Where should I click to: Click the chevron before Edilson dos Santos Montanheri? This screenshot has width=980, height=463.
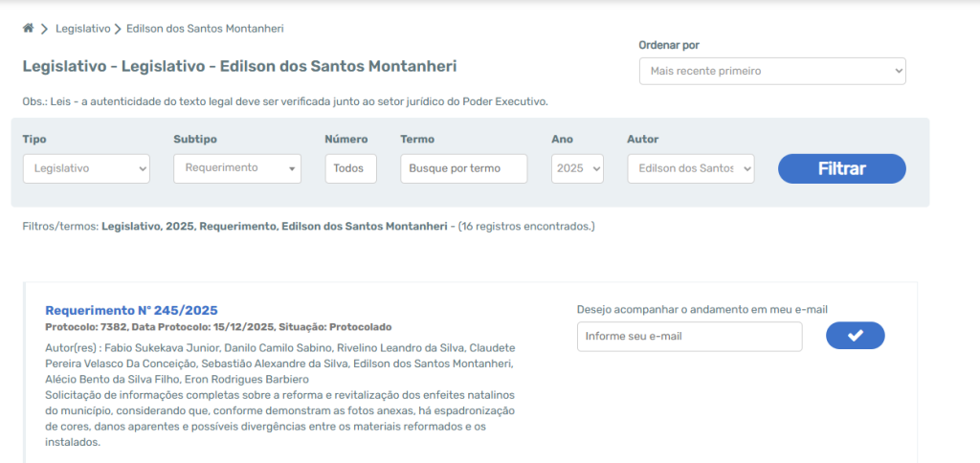118,29
